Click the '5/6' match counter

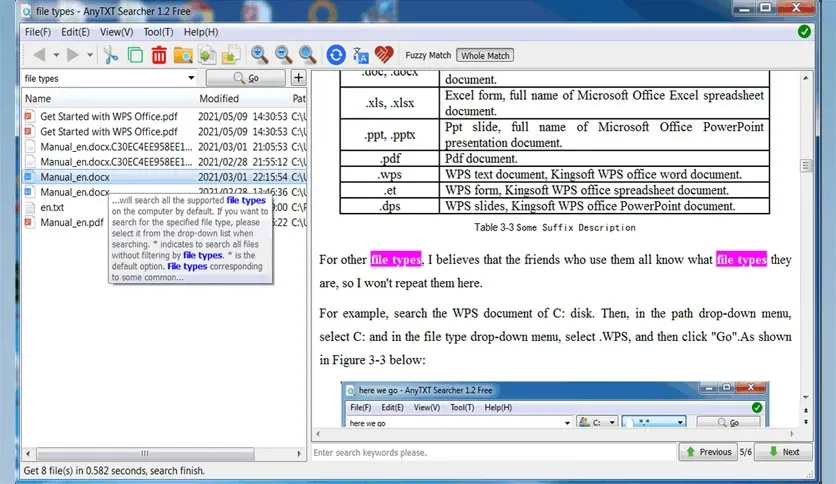tap(745, 452)
